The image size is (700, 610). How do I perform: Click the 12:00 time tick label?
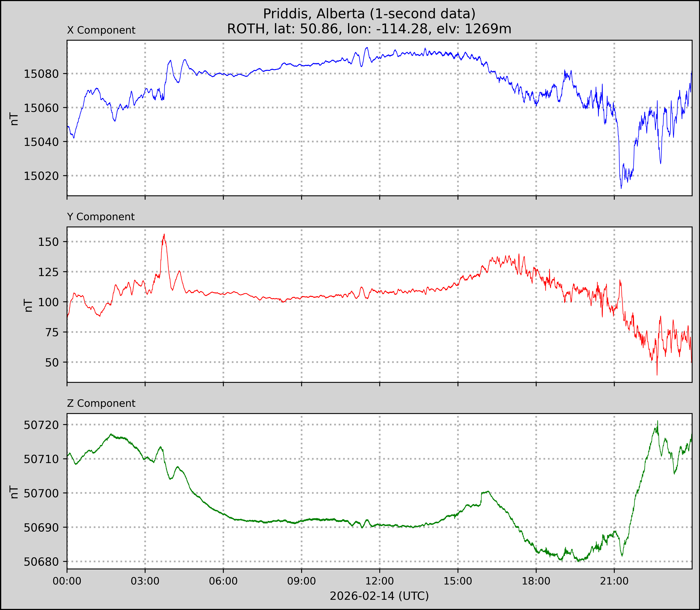(x=380, y=581)
